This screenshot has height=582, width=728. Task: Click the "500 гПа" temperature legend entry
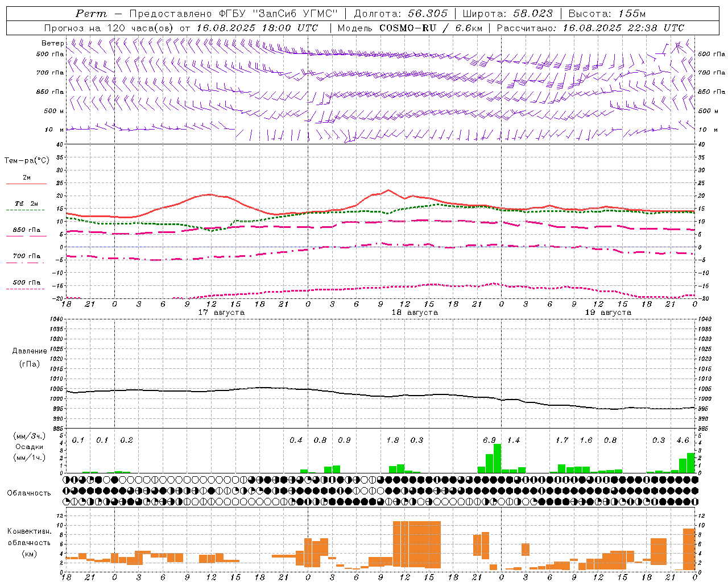[x=27, y=282]
